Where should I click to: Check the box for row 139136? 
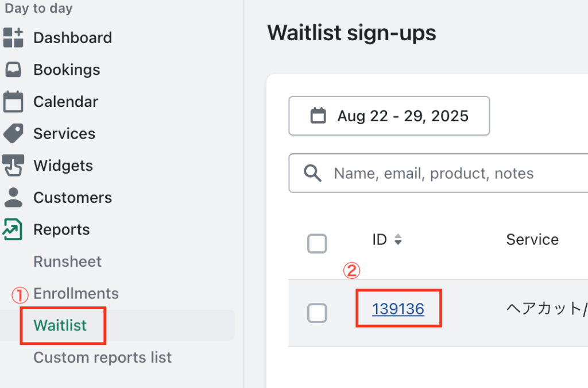coord(317,313)
